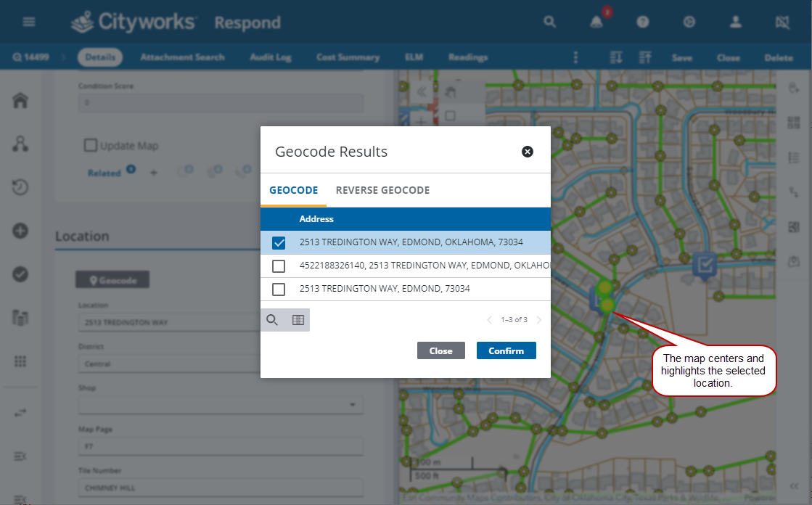Open the notifications bell with red badge
The image size is (812, 505).
pyautogui.click(x=596, y=22)
